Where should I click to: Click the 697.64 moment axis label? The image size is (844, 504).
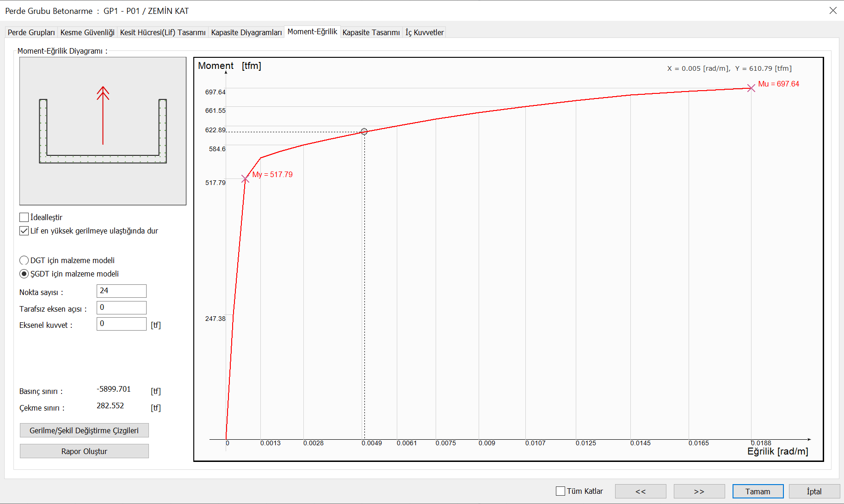(216, 92)
